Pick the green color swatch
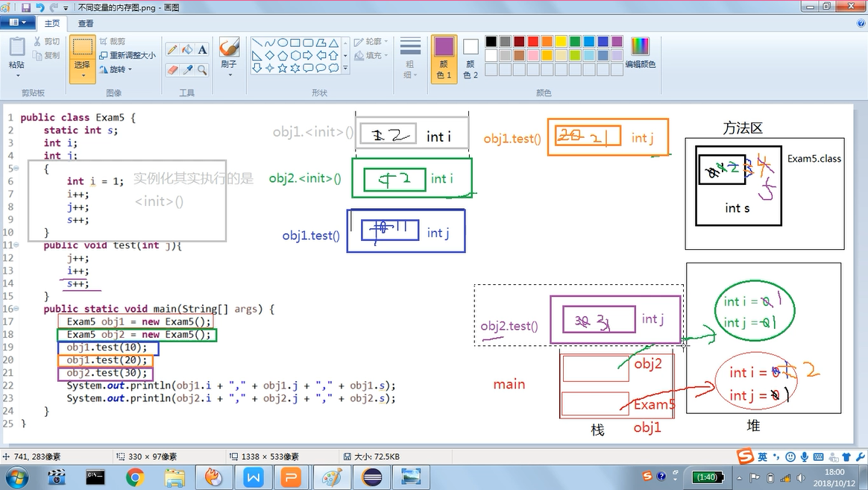868x490 pixels. 575,42
